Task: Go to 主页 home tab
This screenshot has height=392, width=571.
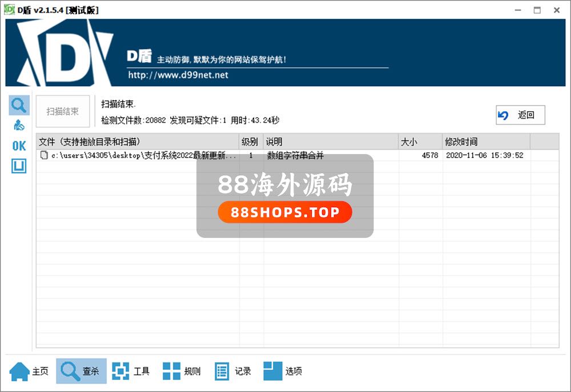Action: tap(29, 371)
